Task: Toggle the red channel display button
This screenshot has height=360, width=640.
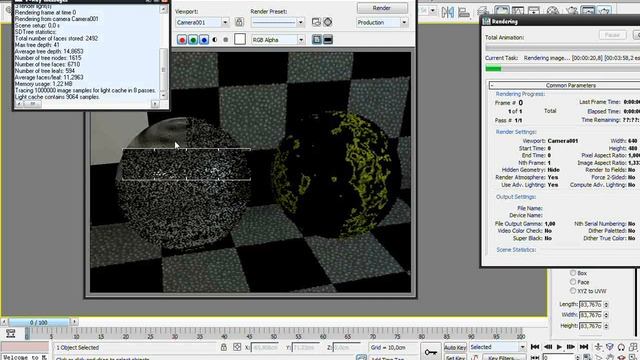Action: (182, 40)
